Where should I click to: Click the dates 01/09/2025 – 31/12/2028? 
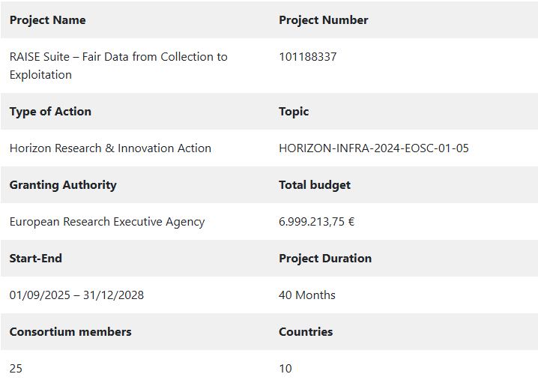[76, 295]
